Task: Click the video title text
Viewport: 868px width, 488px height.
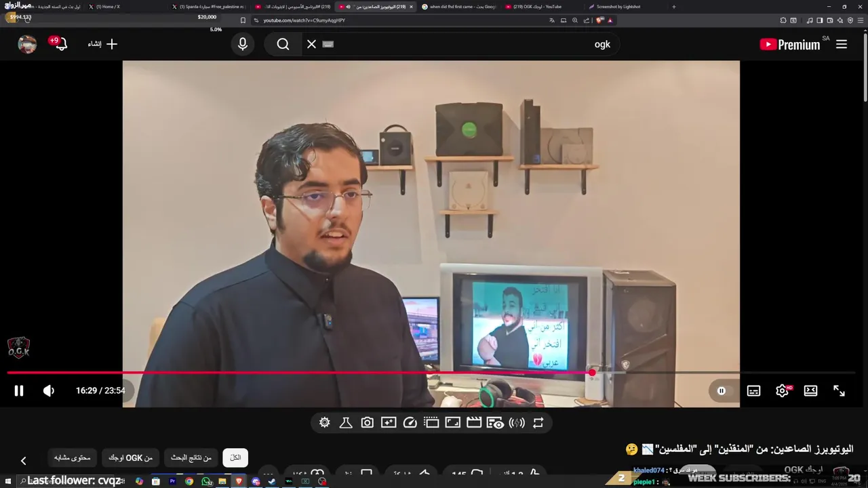Action: click(x=738, y=449)
